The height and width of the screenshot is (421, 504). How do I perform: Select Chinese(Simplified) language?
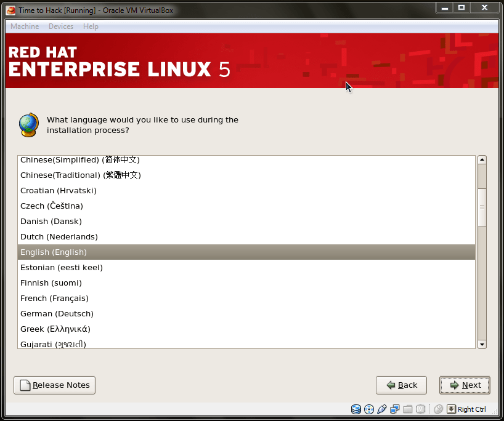(246, 159)
